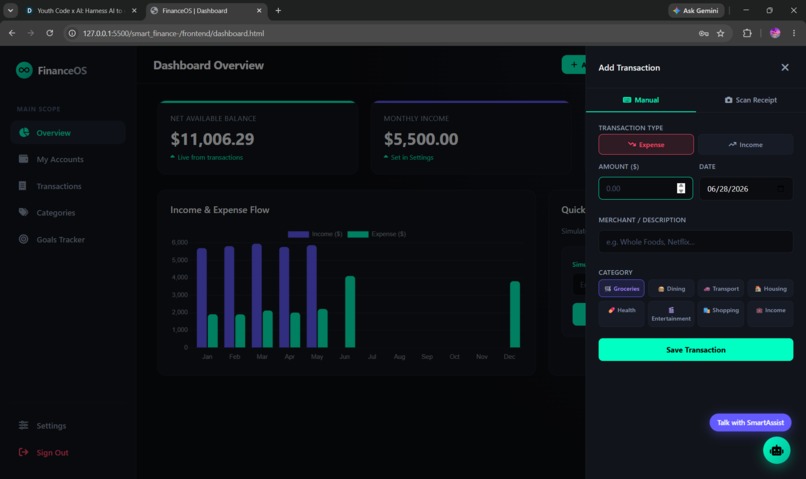Select the Entertainment category

tap(671, 314)
